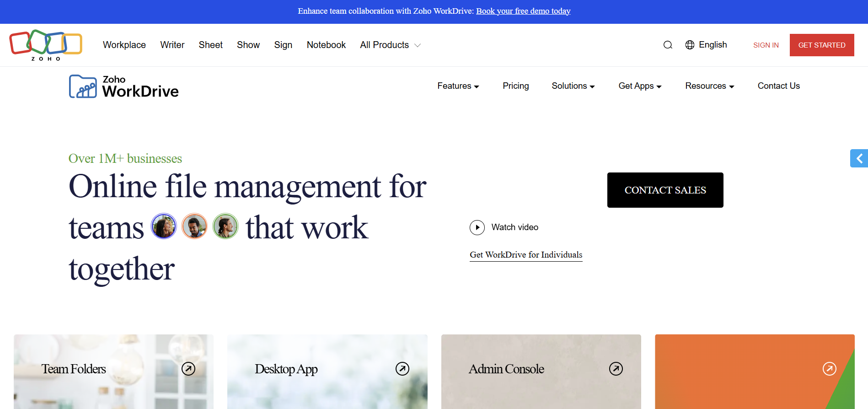Image resolution: width=868 pixels, height=409 pixels.
Task: Click the arrow icon on Team Folders card
Action: pyautogui.click(x=188, y=369)
